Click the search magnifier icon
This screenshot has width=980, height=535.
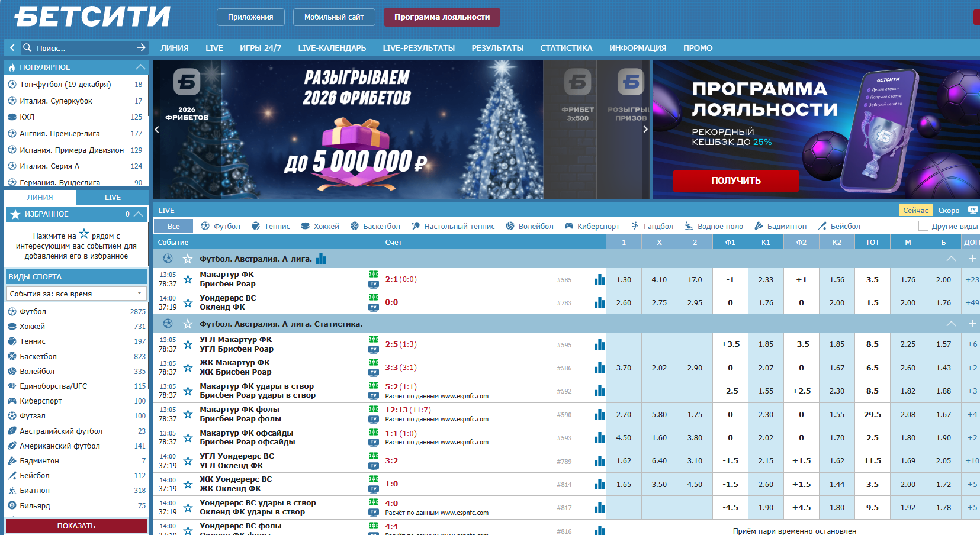[27, 47]
